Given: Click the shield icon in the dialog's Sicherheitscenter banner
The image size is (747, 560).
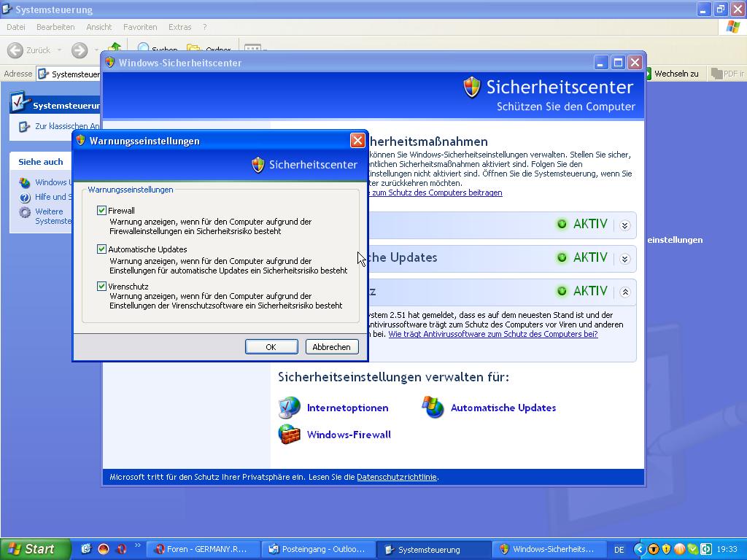Looking at the screenshot, I should pyautogui.click(x=258, y=165).
